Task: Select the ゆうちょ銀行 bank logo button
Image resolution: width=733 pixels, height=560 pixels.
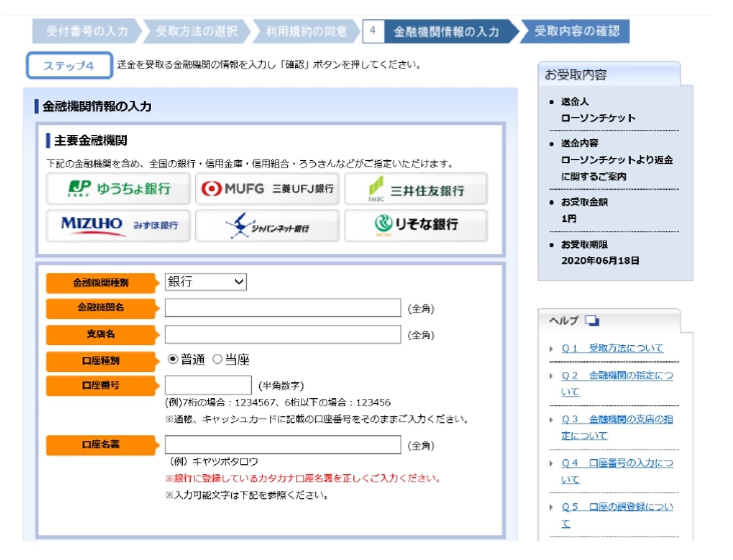Action: click(x=118, y=189)
